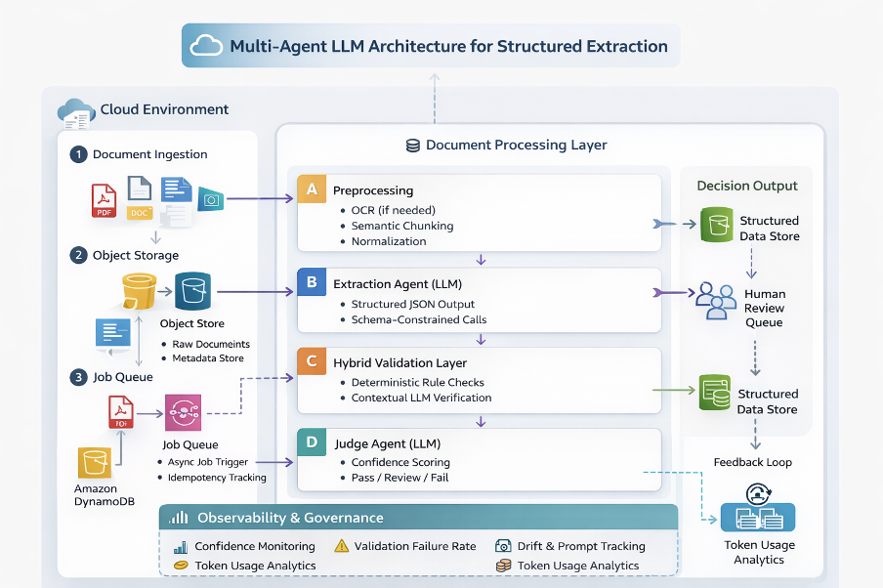
Task: Click the 'Hybrid Validation Layer' heading
Action: pos(399,363)
